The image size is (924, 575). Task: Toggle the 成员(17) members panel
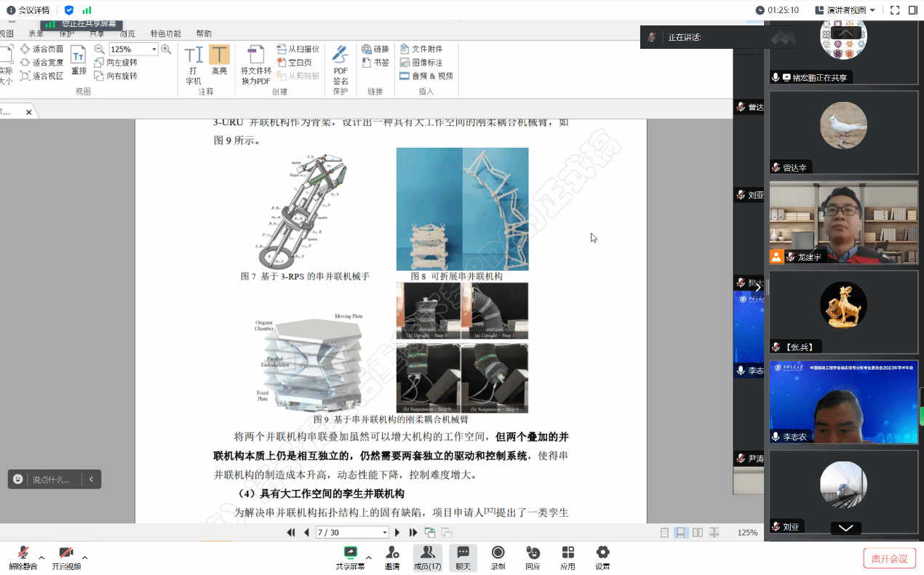427,557
